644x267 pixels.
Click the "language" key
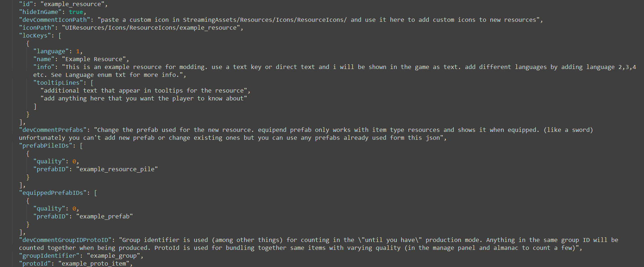(x=51, y=51)
